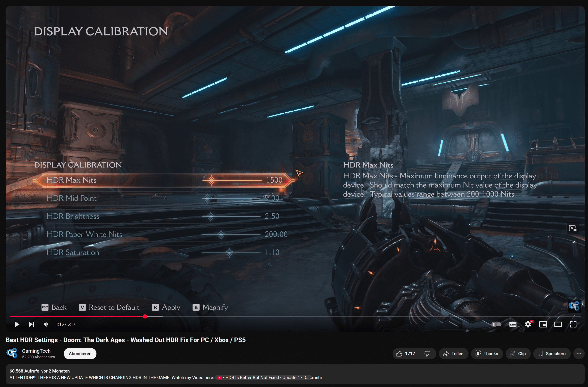
Task: Open GamingTech channel name link
Action: [36, 351]
